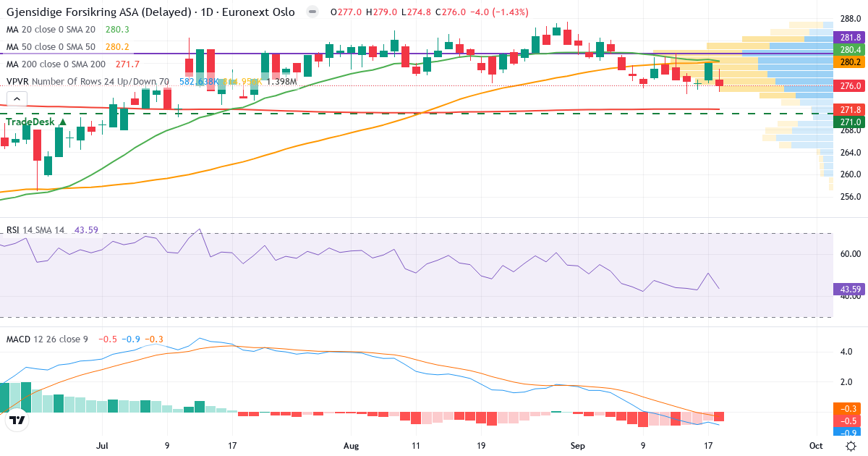
Task: Click the MA 200 value 271.7
Action: tap(127, 64)
